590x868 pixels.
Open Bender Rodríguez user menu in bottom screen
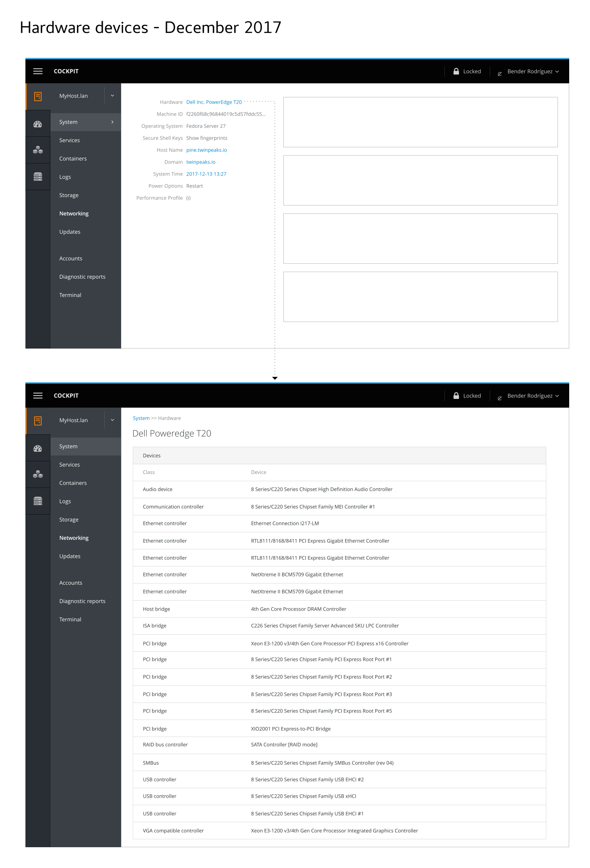point(533,396)
